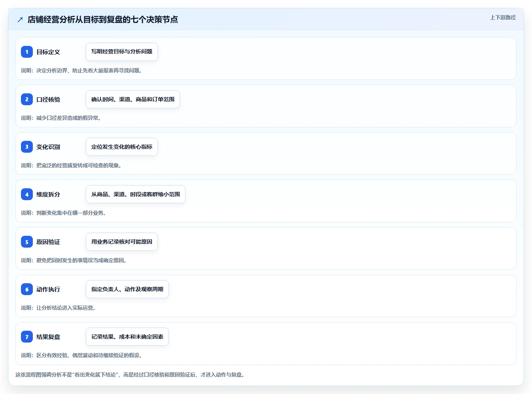Select step number 2 badge

pyautogui.click(x=27, y=99)
